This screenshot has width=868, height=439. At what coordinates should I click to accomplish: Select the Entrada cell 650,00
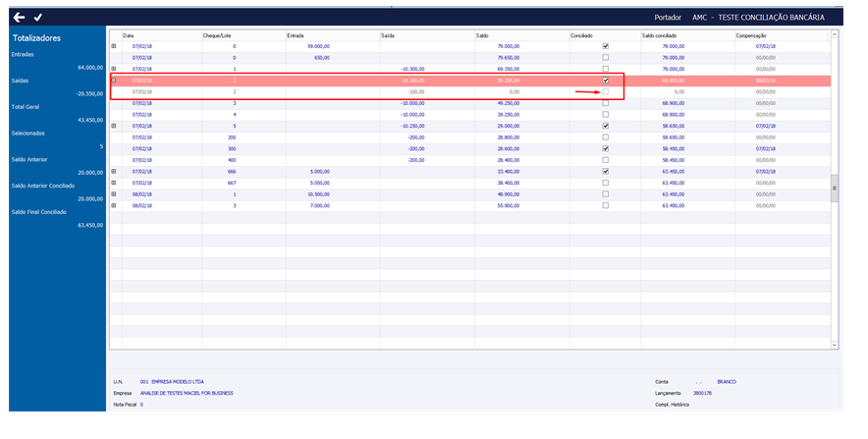tap(322, 58)
